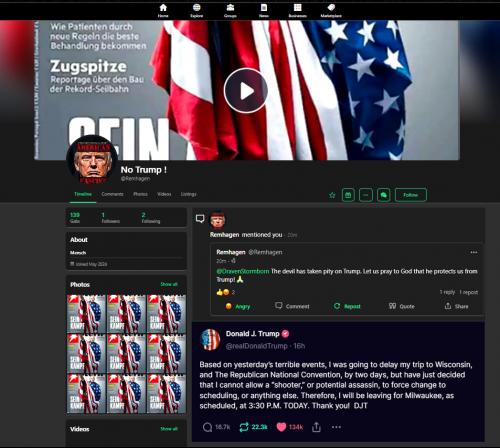The height and width of the screenshot is (448, 500).
Task: Show all videos
Action: point(169,429)
